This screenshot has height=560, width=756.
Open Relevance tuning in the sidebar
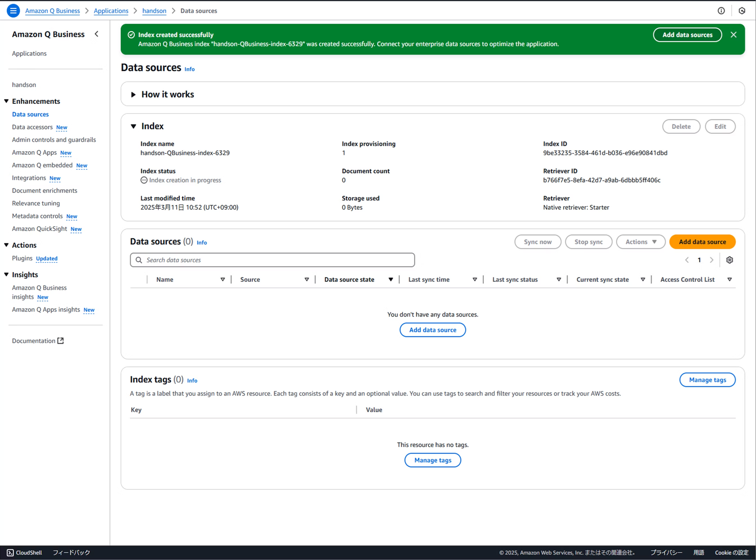(x=36, y=203)
